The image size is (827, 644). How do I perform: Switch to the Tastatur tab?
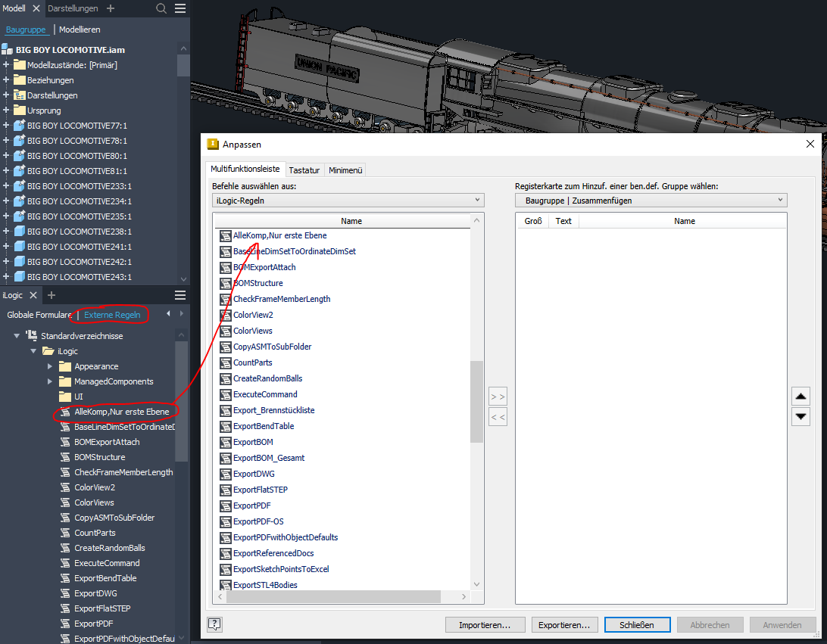tap(304, 170)
